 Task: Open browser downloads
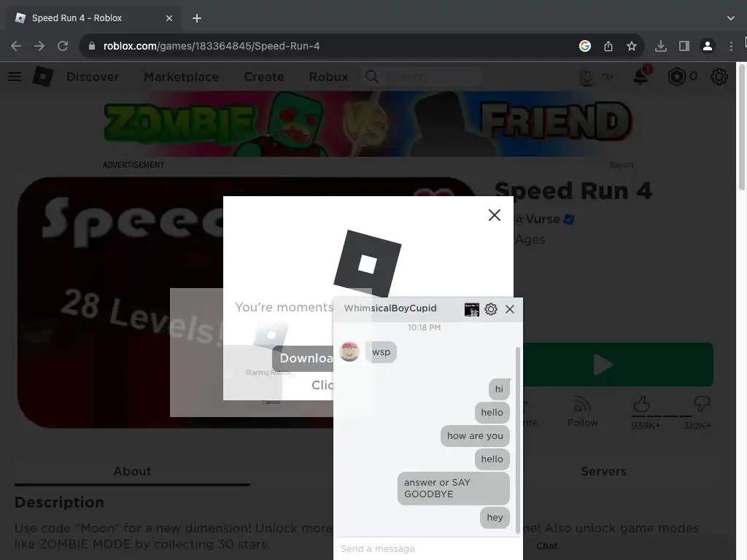[x=661, y=46]
